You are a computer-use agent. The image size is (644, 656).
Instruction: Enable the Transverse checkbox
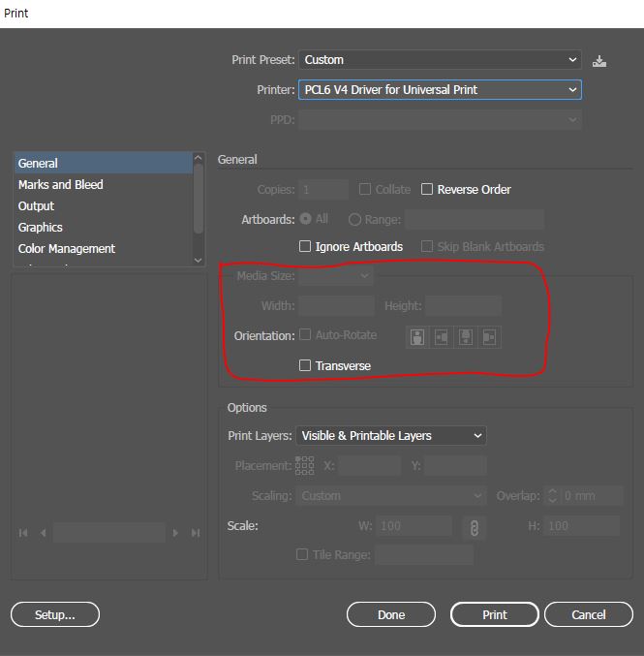click(x=305, y=365)
